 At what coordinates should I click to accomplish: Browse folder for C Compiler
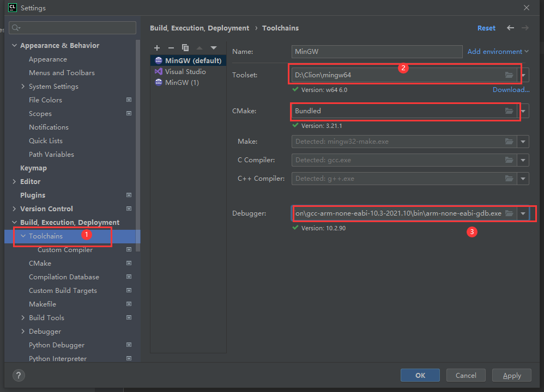[x=509, y=160]
